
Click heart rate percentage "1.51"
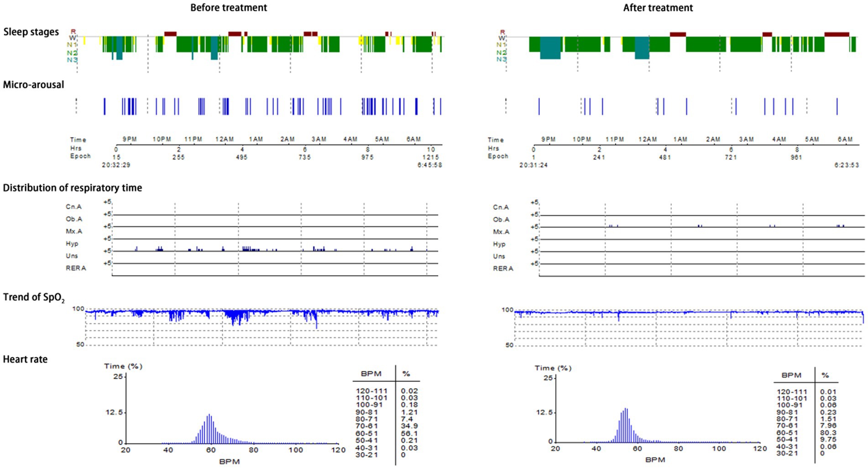tap(828, 419)
